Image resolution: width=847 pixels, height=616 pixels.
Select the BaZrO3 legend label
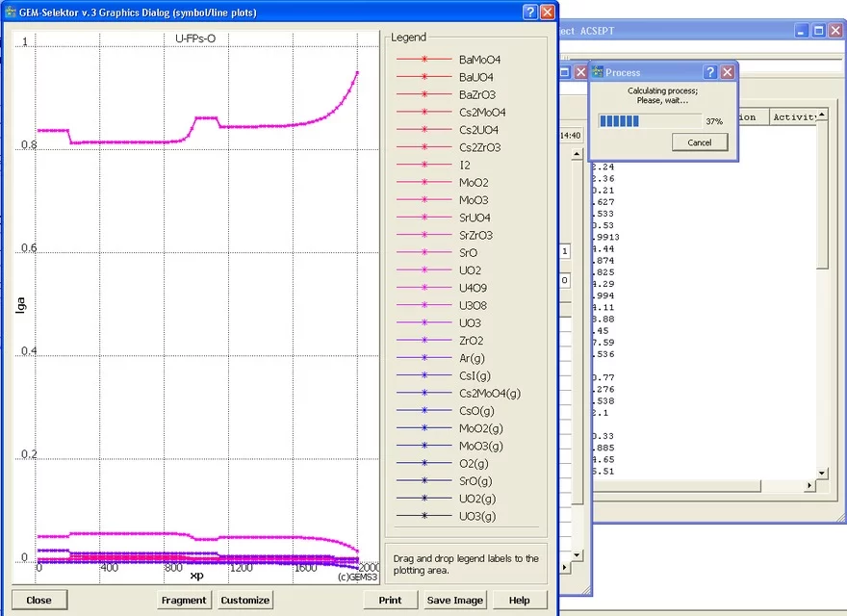477,94
